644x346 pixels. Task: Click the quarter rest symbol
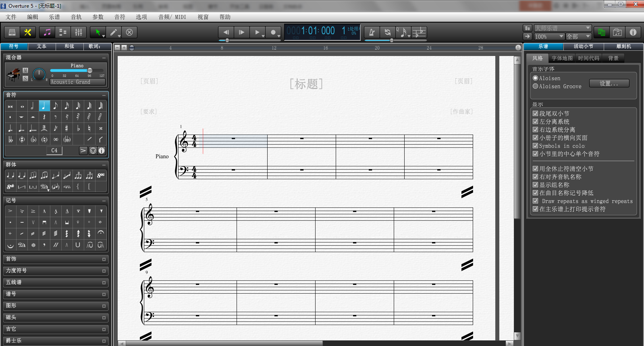[44, 117]
